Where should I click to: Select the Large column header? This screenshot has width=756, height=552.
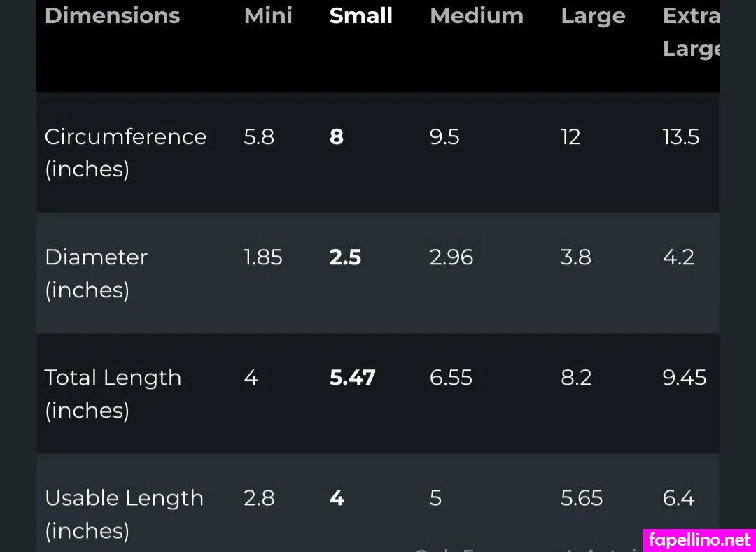(593, 16)
